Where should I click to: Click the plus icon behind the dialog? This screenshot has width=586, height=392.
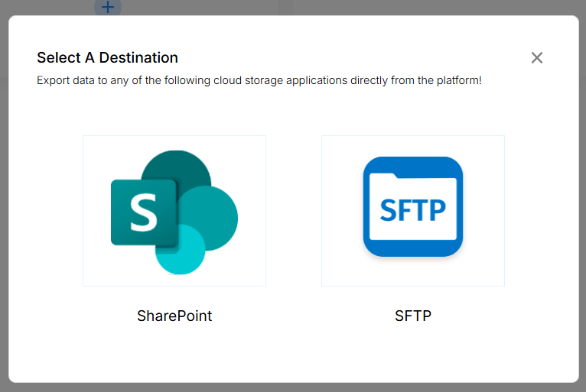[108, 7]
